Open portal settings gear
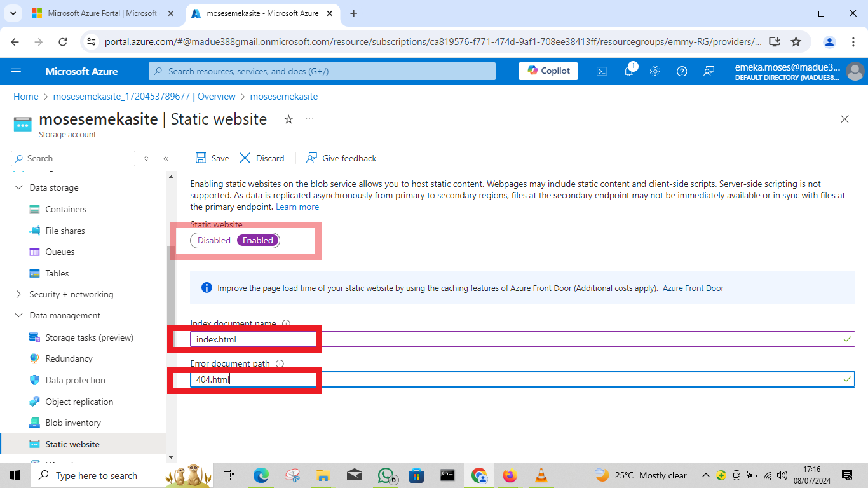 [655, 71]
